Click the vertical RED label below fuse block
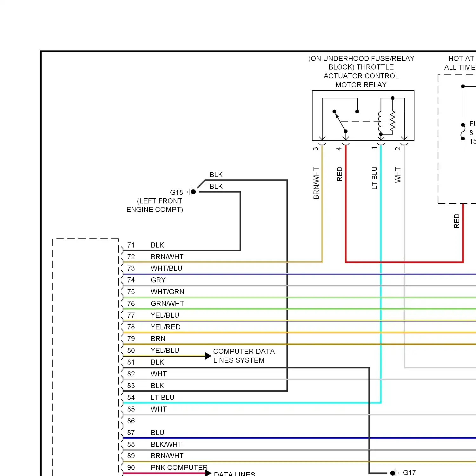 coord(457,221)
